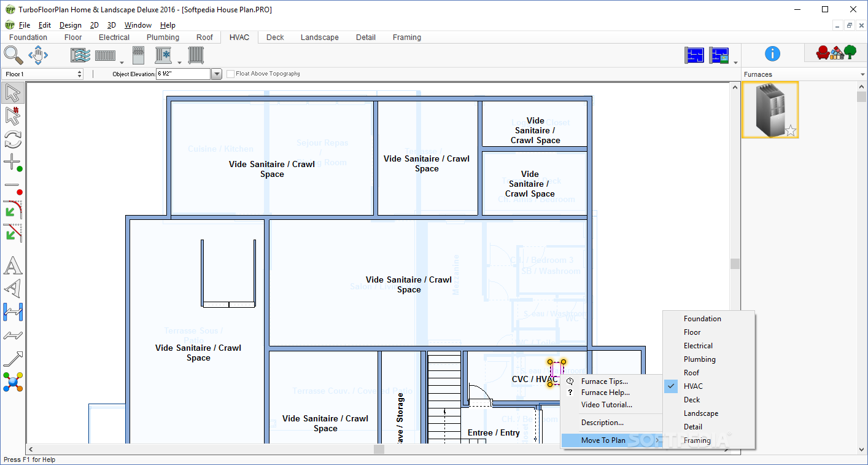Screen dimensions: 868x465
Task: Enable Float Above Topography checkbox
Action: pos(231,74)
